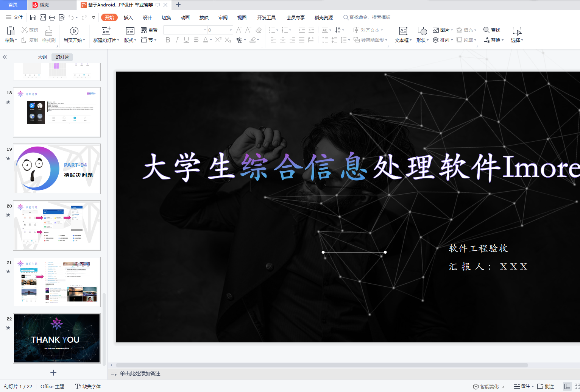The height and width of the screenshot is (392, 580).
Task: Go to the 首页 home tab
Action: (x=13, y=5)
